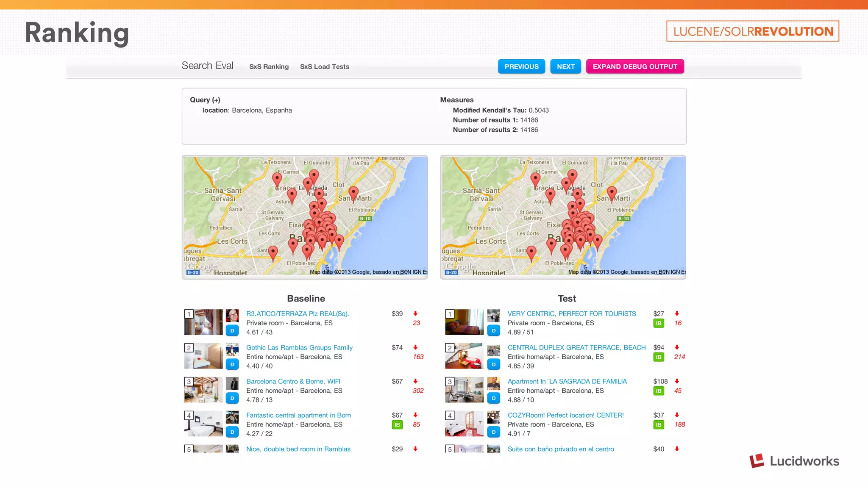Click red down arrow beside $94 price
The image size is (868, 488).
(677, 347)
